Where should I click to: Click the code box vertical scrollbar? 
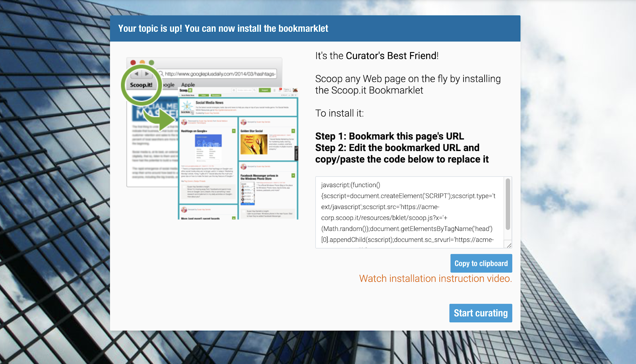coord(508,204)
